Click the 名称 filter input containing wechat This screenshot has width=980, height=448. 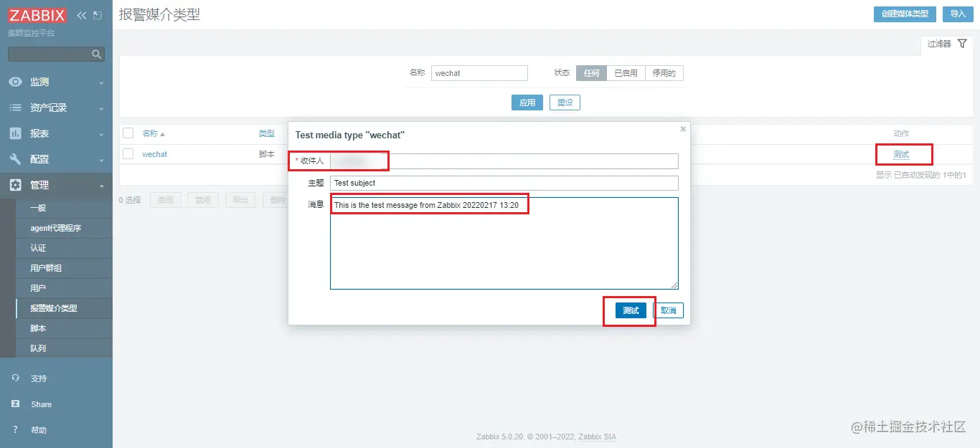(x=479, y=73)
